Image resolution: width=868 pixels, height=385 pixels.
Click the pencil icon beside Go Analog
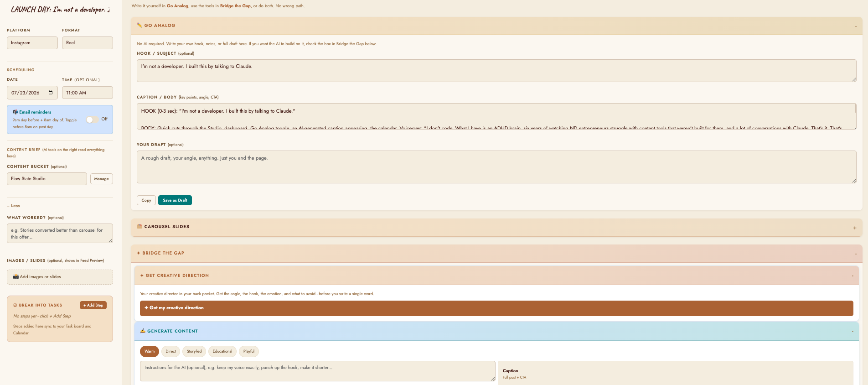139,26
